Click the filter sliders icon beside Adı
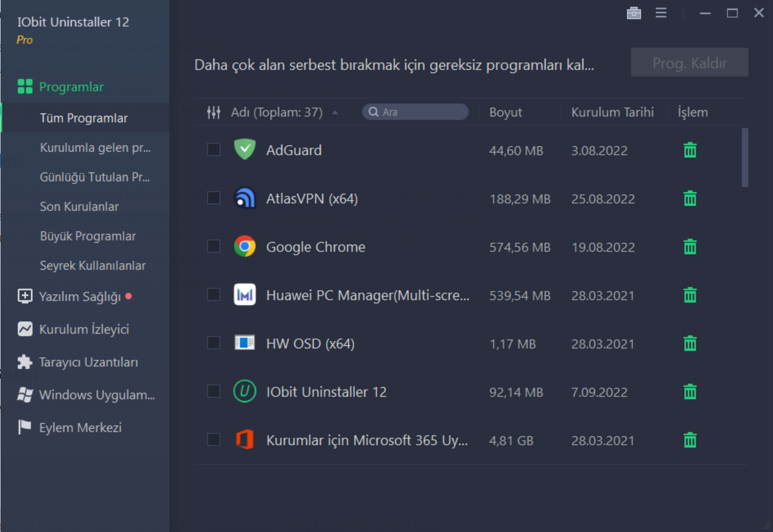This screenshot has height=532, width=773. point(214,113)
